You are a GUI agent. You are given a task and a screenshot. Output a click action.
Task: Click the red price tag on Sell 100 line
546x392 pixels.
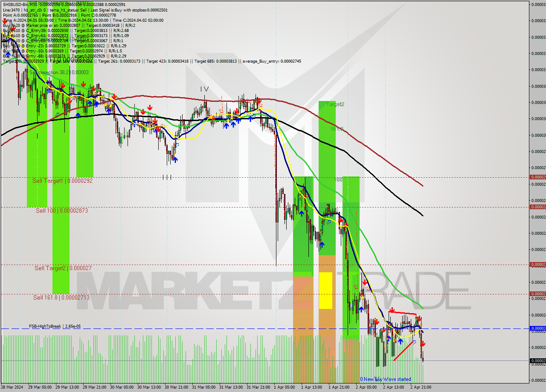pos(537,207)
